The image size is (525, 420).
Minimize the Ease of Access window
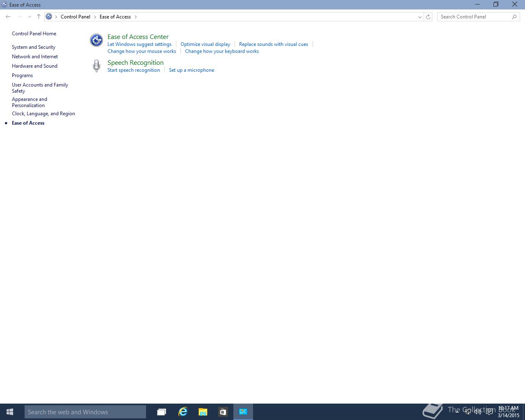coord(477,5)
